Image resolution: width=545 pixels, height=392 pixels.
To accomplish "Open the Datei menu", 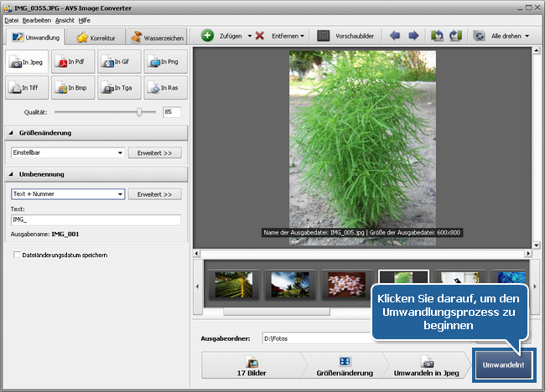I will tap(12, 20).
